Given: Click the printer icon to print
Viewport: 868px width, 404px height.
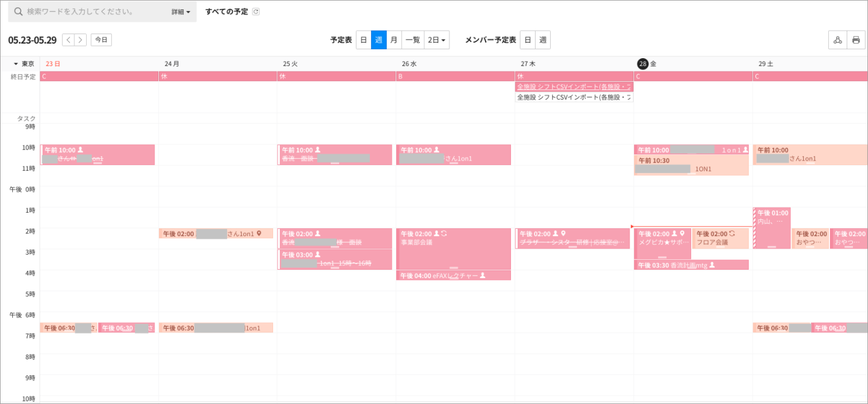Looking at the screenshot, I should [x=856, y=40].
